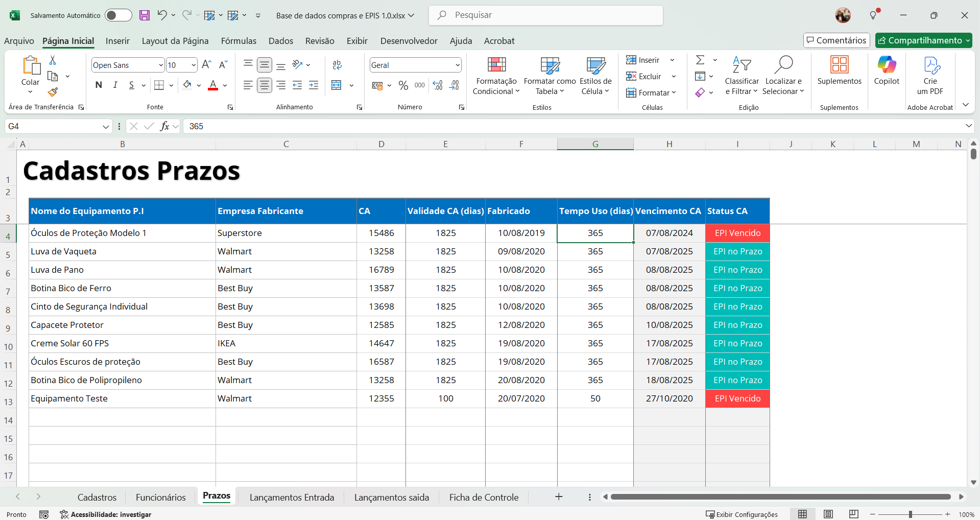Toggle italic formatting

[115, 85]
